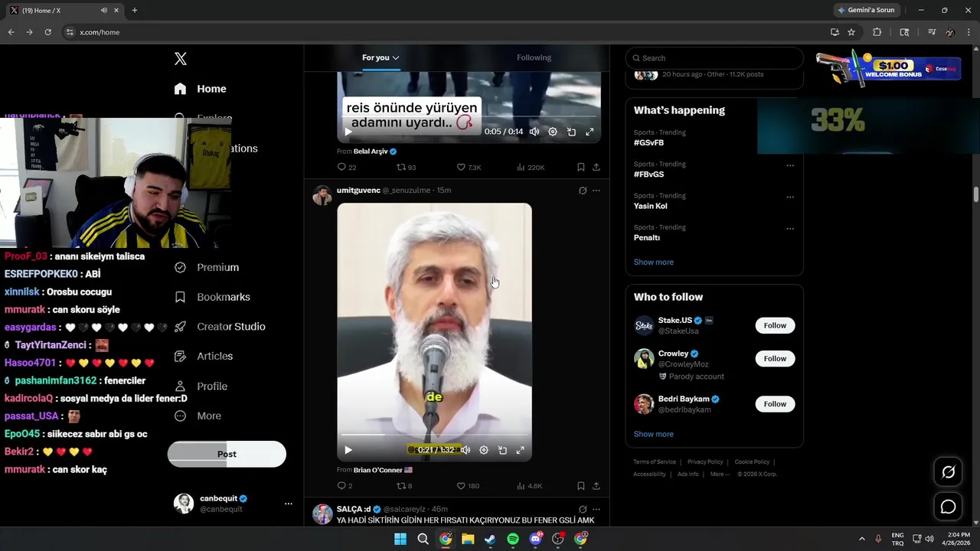
Task: Open Bookmarks in the sidebar
Action: pos(212,297)
